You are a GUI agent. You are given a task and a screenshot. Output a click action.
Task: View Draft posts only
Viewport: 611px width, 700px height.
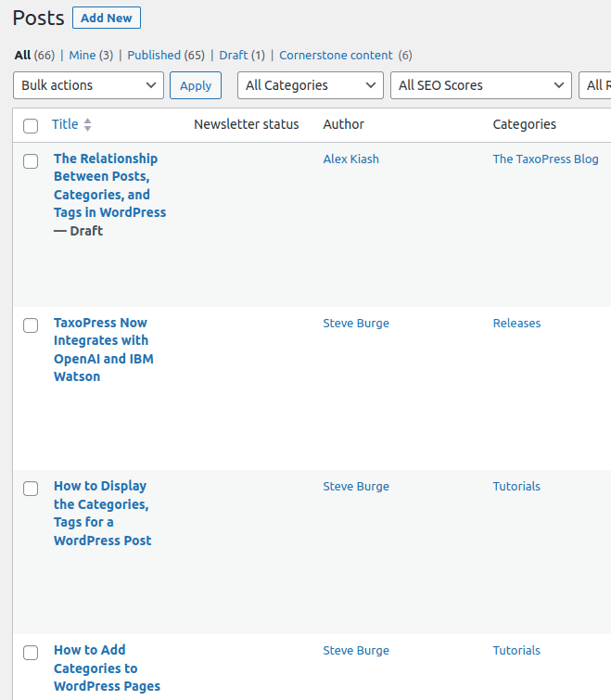pos(234,55)
